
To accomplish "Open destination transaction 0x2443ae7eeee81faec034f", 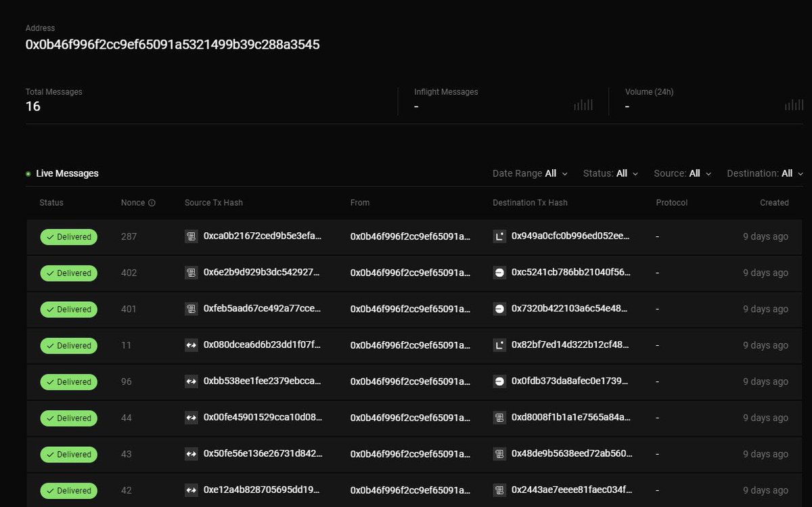I will point(572,490).
